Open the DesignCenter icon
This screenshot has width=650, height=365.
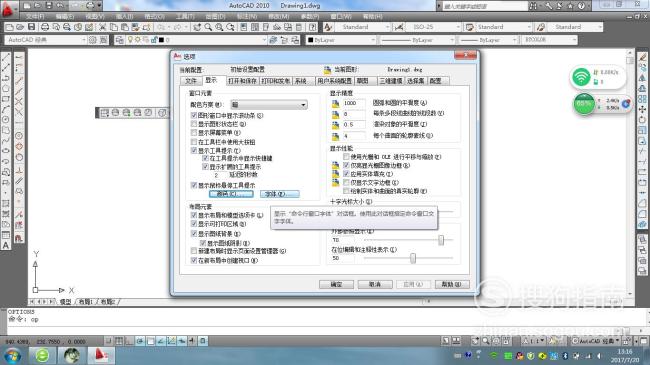[x=255, y=27]
